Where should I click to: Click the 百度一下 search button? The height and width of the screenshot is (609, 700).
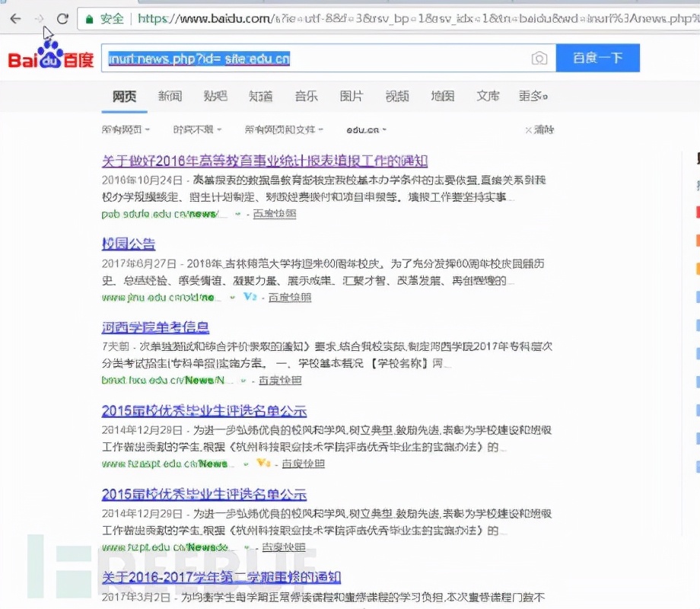pos(598,58)
